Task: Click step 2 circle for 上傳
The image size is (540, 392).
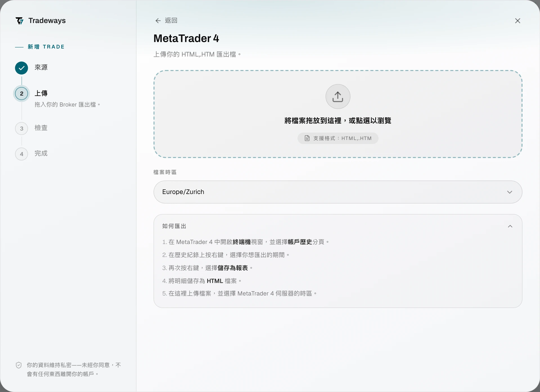Action: tap(21, 94)
